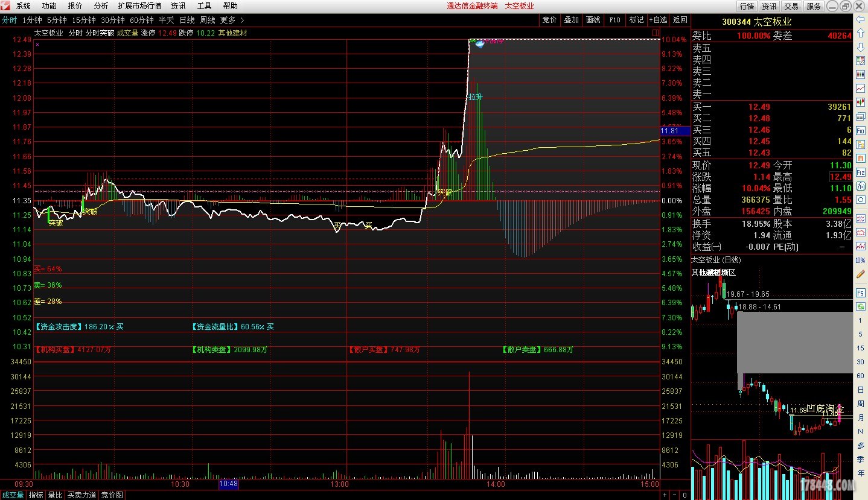Click the down arrow next stock icon
This screenshot has width=868, height=500.
pyautogui.click(x=860, y=46)
